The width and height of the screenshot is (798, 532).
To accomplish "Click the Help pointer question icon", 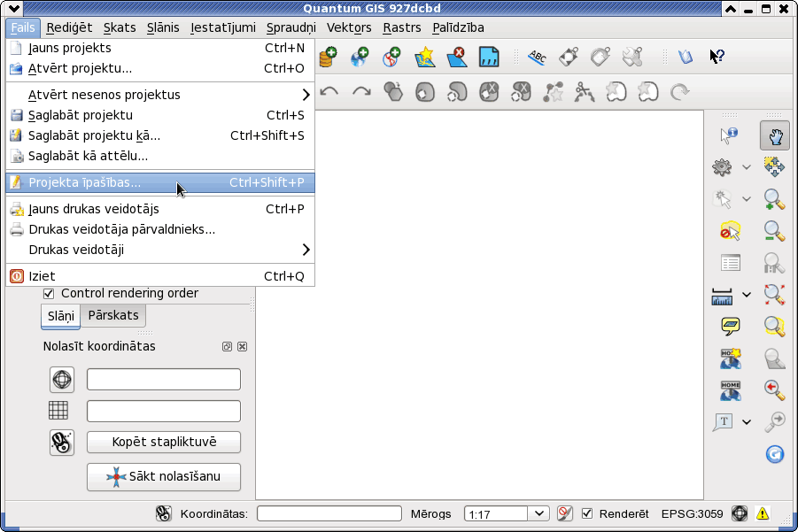I will point(717,57).
